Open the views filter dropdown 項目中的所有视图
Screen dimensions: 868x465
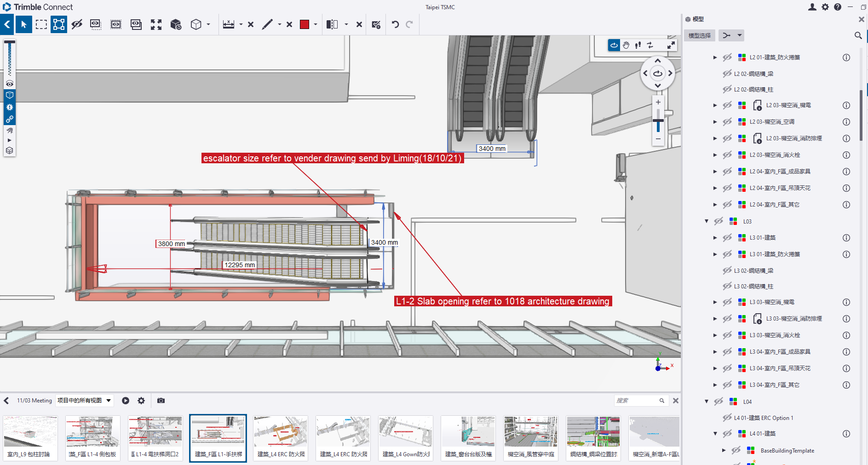click(84, 401)
